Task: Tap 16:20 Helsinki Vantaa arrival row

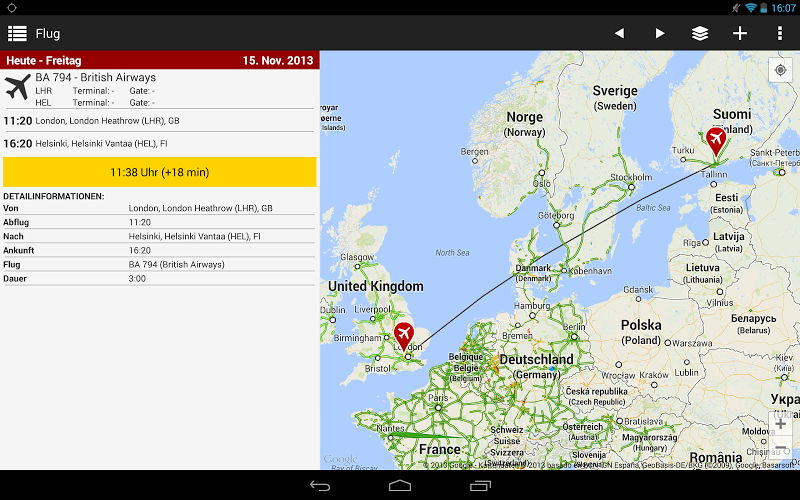Action: click(x=159, y=144)
